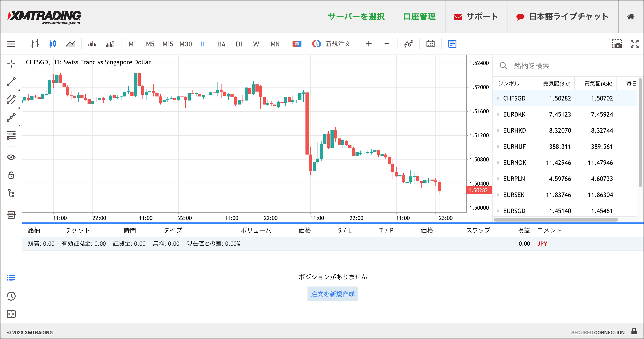644x339 pixels.
Task: Switch timeframe to H4
Action: tap(221, 44)
